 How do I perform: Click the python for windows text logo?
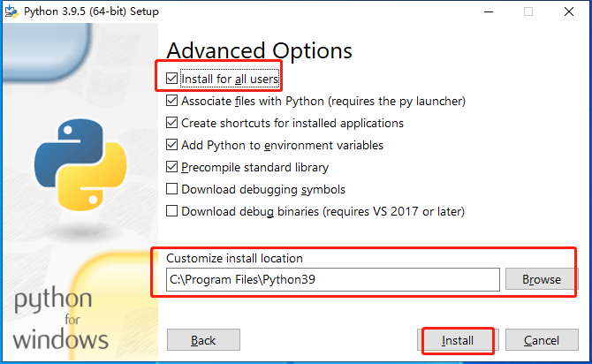tap(61, 319)
